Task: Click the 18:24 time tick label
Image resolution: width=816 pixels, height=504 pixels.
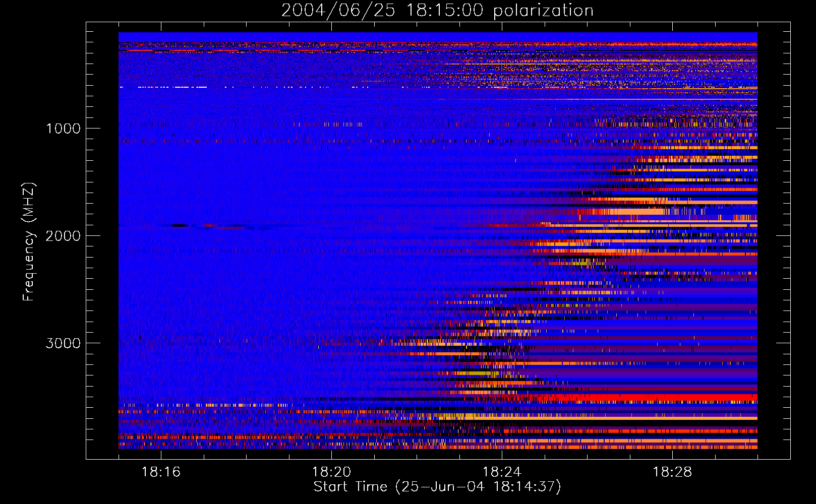Action: pyautogui.click(x=502, y=472)
